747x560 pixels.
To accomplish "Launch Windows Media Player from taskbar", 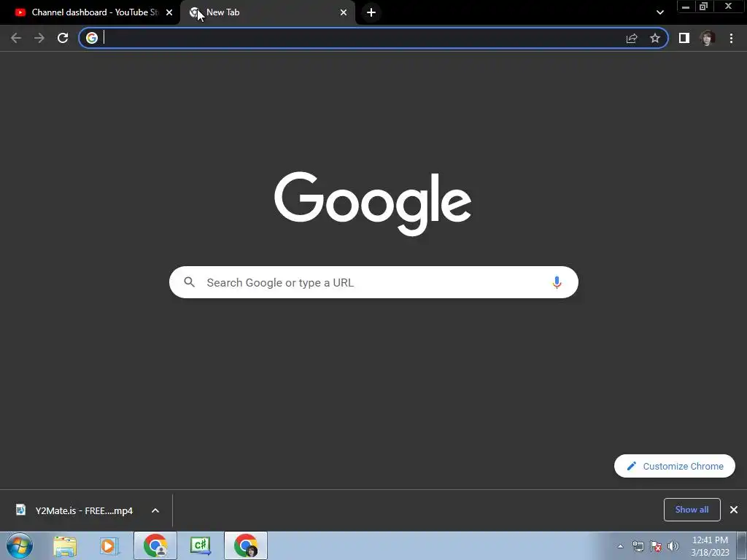I will coord(109,545).
